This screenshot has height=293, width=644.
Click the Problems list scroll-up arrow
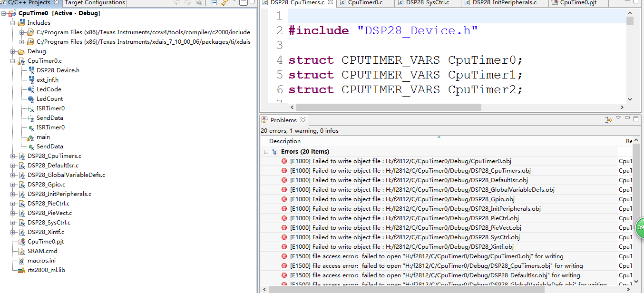point(636,140)
